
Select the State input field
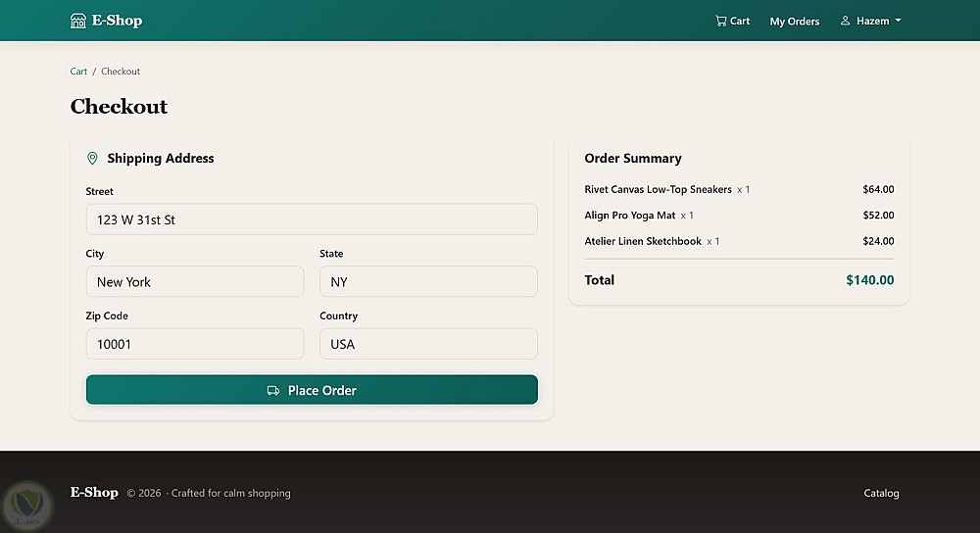click(428, 281)
